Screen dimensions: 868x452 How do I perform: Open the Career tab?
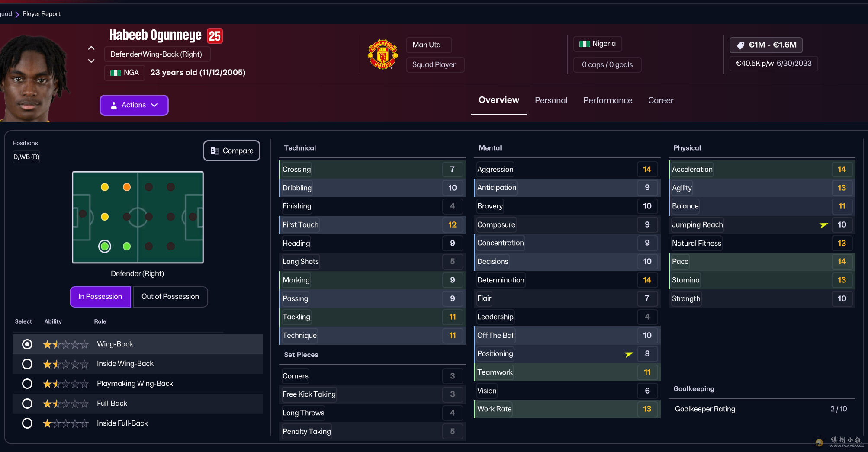coord(660,100)
